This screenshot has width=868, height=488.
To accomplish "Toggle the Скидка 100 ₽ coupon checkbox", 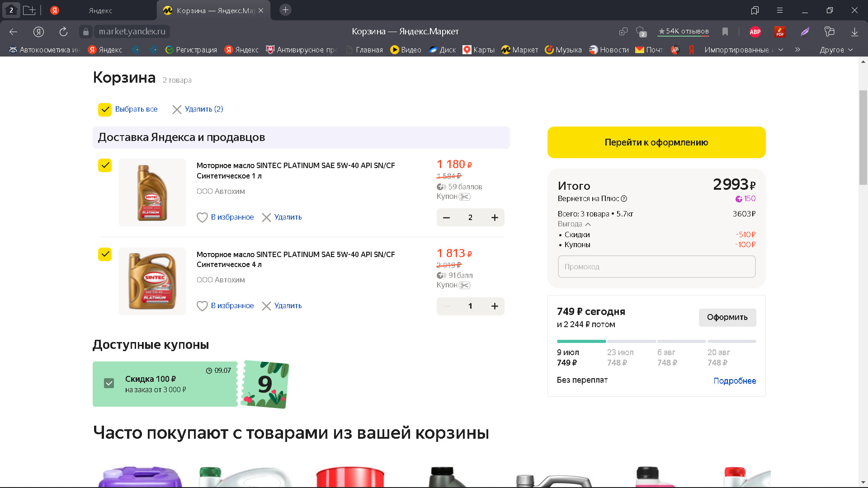I will coord(109,384).
